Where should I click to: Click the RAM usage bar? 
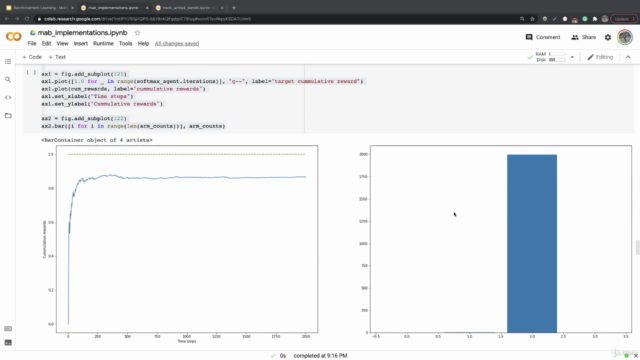click(x=557, y=54)
